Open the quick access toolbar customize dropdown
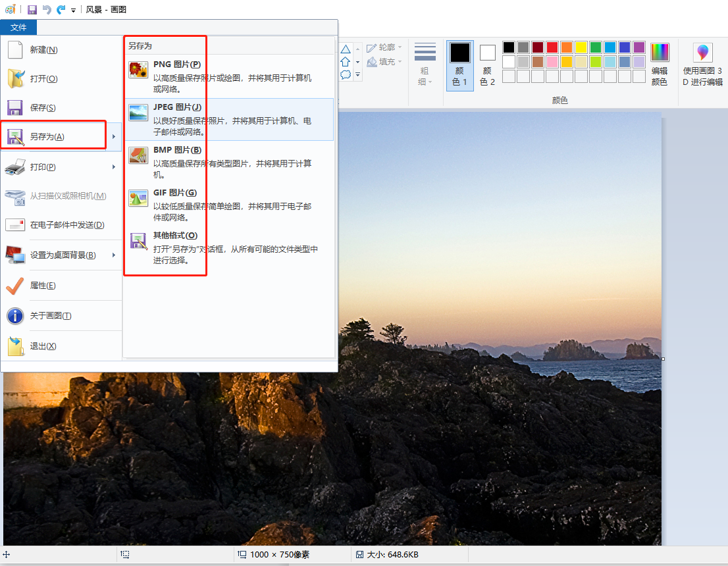This screenshot has width=728, height=566. pos(73,10)
